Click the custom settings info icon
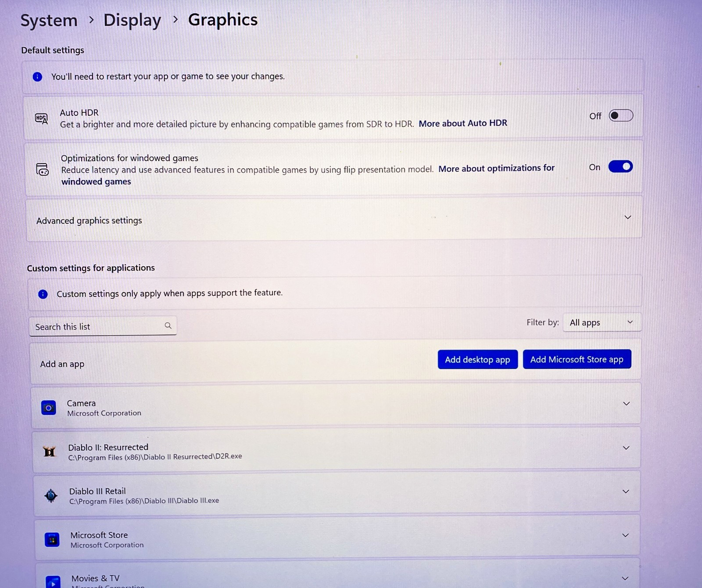The width and height of the screenshot is (702, 588). [x=43, y=294]
